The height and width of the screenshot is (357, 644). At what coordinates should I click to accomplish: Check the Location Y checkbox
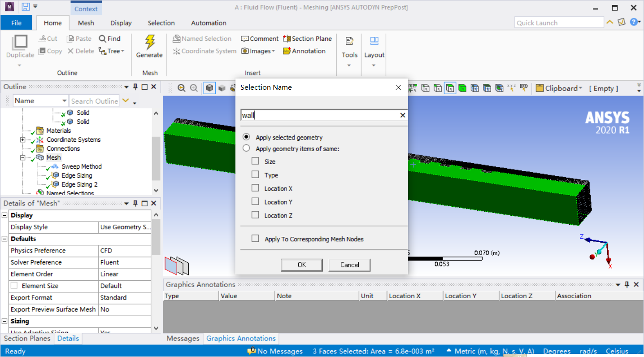tap(255, 202)
